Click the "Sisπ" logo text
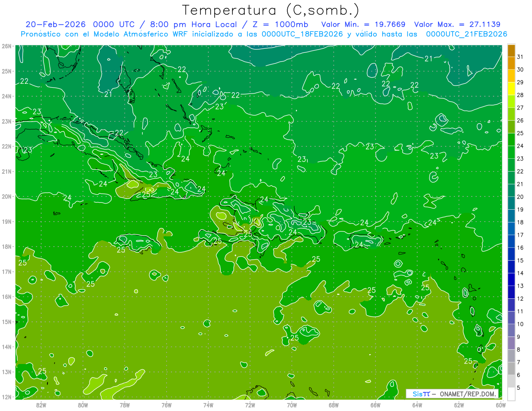This screenshot has height=411, width=532. point(421,394)
